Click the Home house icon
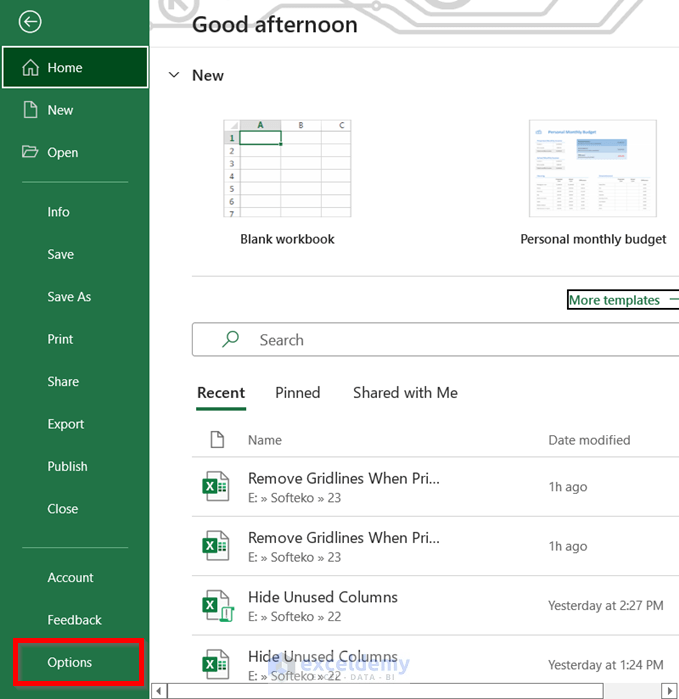This screenshot has height=699, width=679. tap(30, 68)
